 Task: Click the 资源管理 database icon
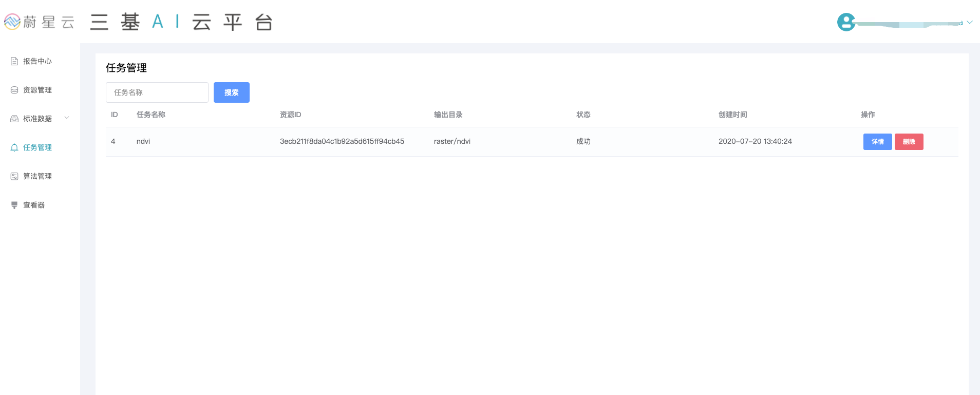pyautogui.click(x=14, y=90)
